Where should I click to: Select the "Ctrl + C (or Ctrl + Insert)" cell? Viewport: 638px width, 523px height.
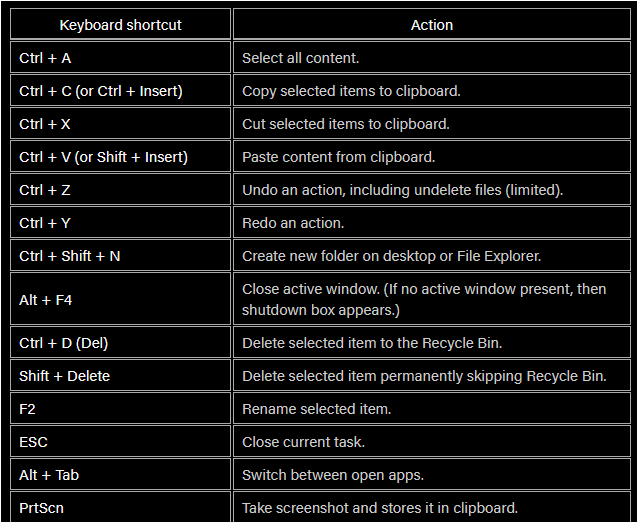(101, 91)
